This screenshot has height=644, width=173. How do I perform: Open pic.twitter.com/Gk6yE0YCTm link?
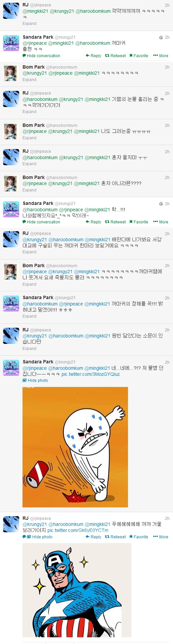click(x=78, y=530)
